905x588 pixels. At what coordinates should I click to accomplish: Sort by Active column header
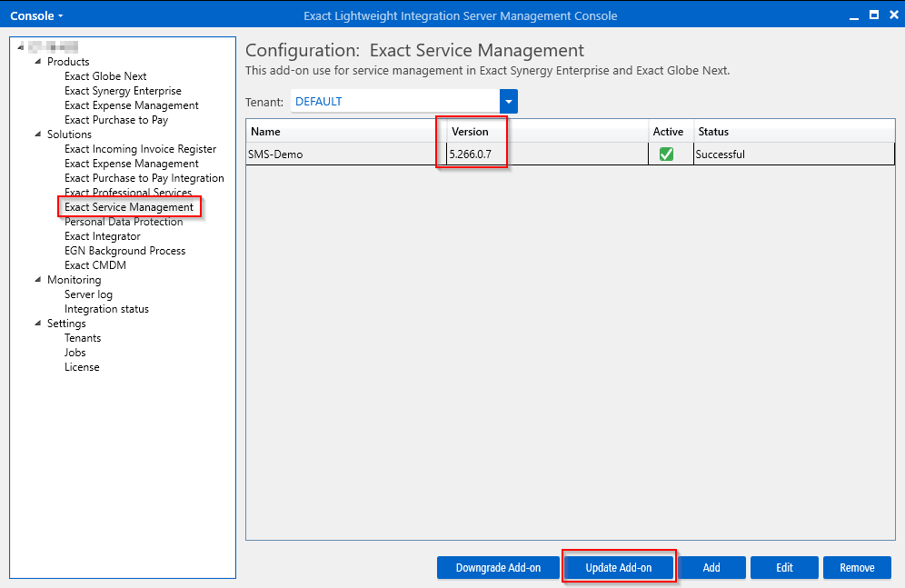click(671, 132)
